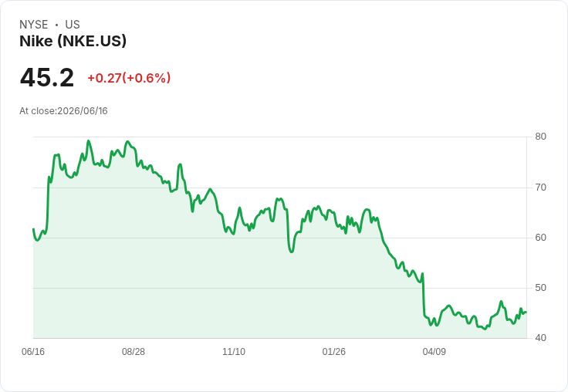The image size is (568, 392).
Task: Click the US market label
Action: click(x=73, y=25)
